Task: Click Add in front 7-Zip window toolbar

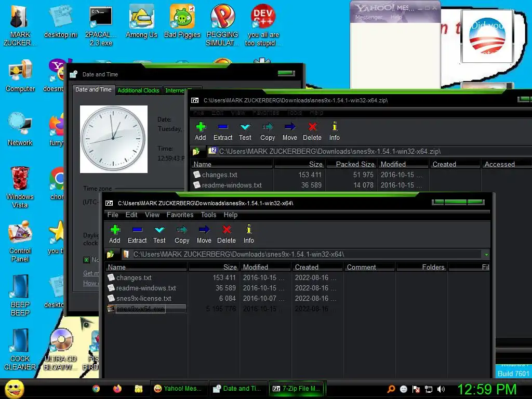Action: (115, 234)
